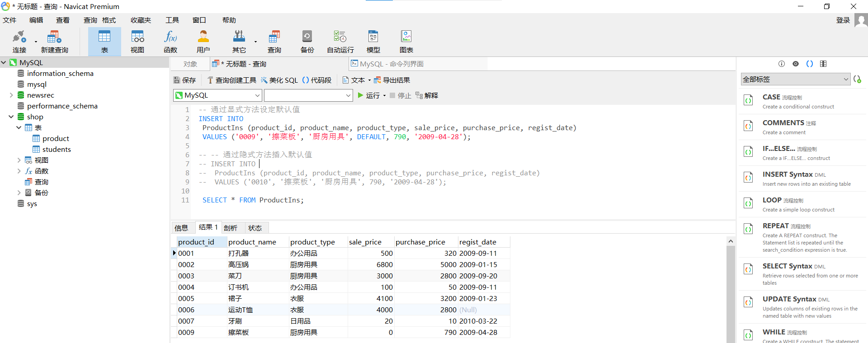Open the 查询 query toolbar icon

coord(274,42)
